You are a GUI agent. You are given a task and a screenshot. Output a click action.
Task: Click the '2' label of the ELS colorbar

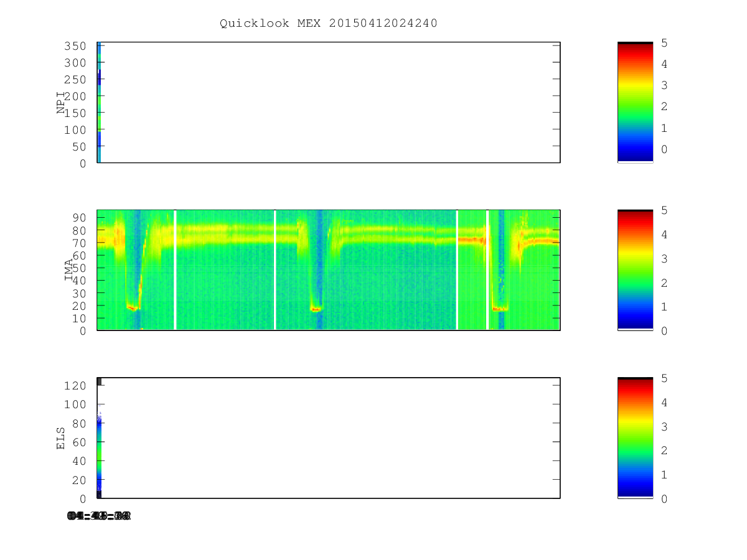pyautogui.click(x=664, y=450)
